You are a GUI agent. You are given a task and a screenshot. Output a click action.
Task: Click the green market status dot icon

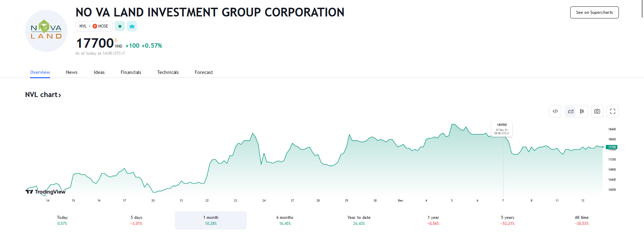coord(120,26)
